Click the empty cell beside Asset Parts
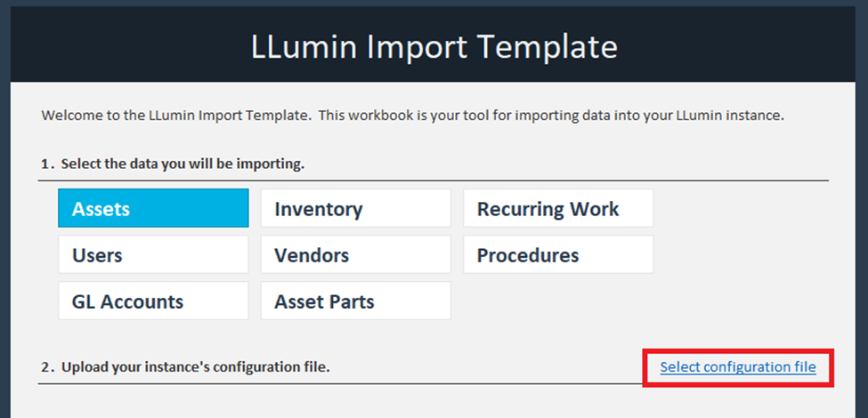 point(558,301)
